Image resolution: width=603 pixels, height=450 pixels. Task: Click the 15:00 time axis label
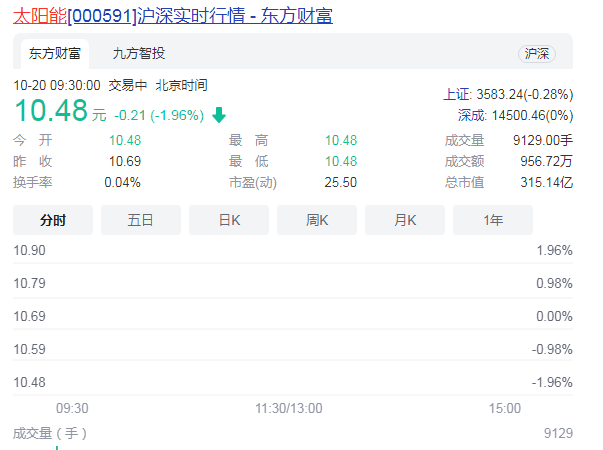click(505, 408)
